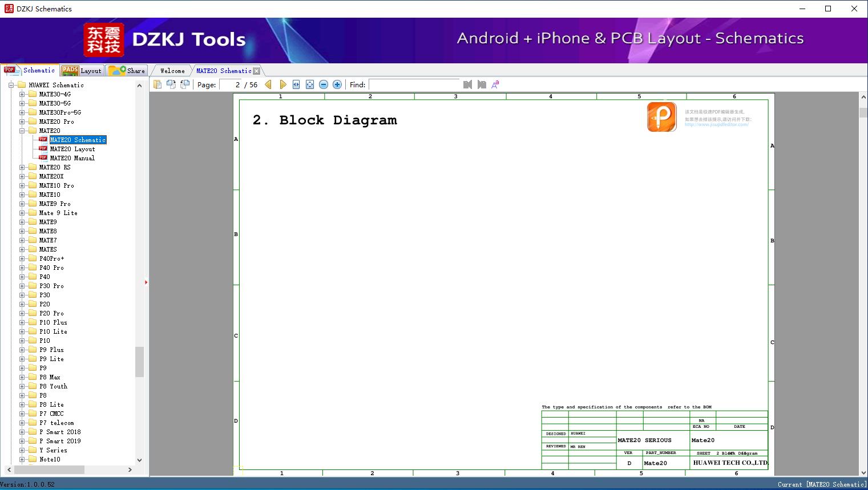Click the fit page icon
Screen dimensions: 868x490
pyautogui.click(x=310, y=84)
